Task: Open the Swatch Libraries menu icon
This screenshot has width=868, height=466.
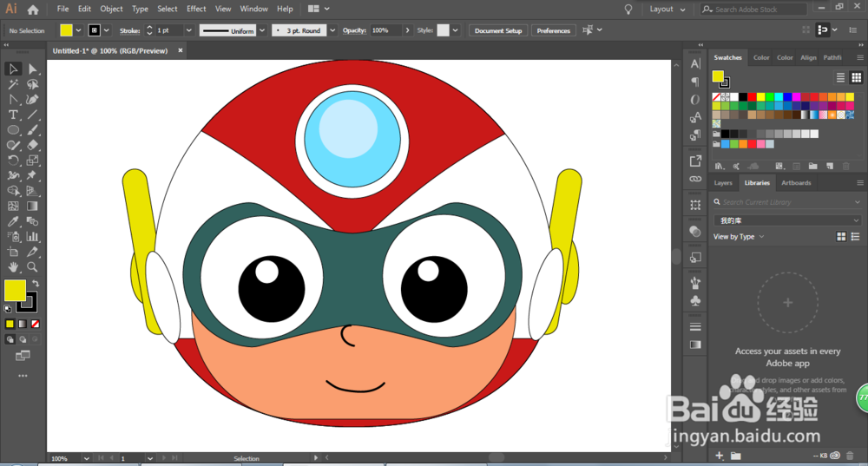Action: 719,166
